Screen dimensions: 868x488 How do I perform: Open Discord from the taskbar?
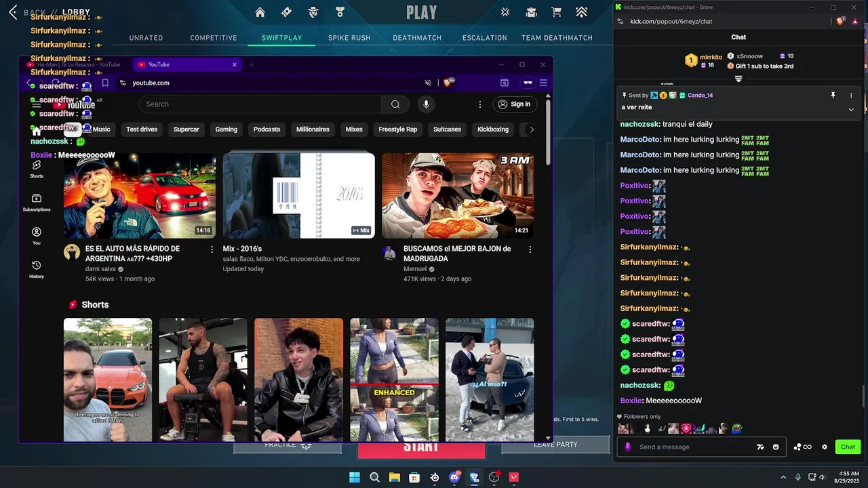454,477
